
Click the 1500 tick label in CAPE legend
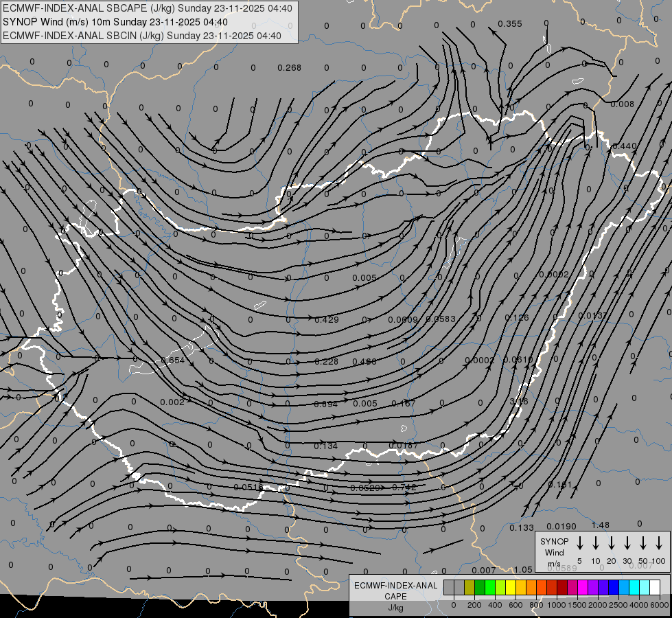coord(577,605)
